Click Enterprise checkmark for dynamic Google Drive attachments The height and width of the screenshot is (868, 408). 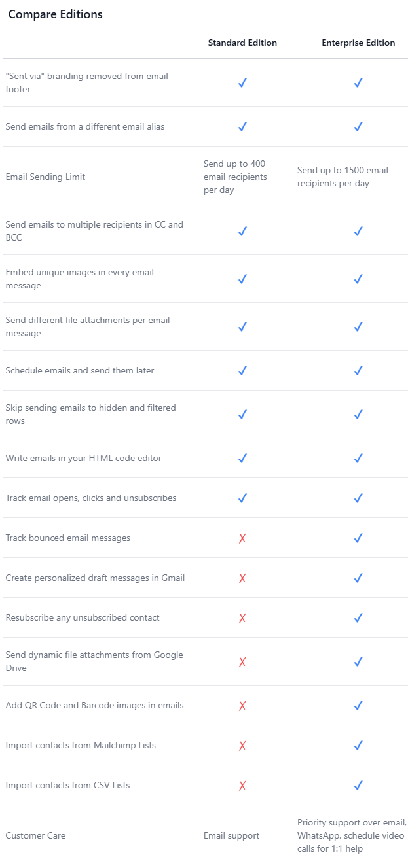coord(358,661)
